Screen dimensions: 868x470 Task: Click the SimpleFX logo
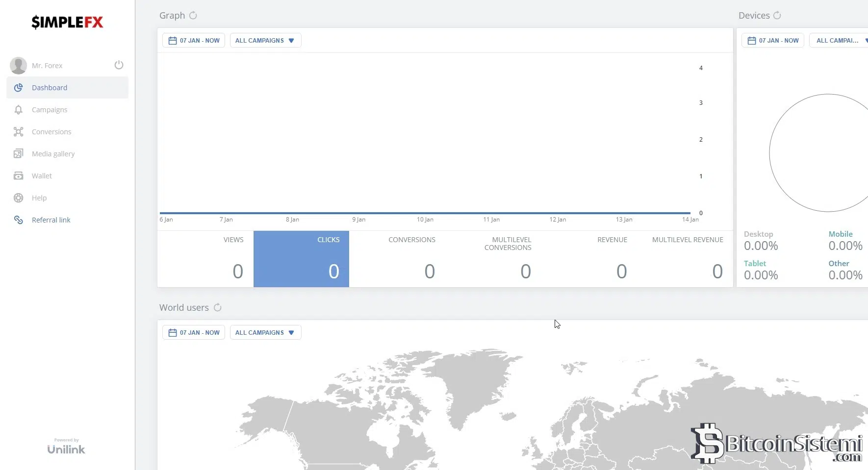[67, 23]
